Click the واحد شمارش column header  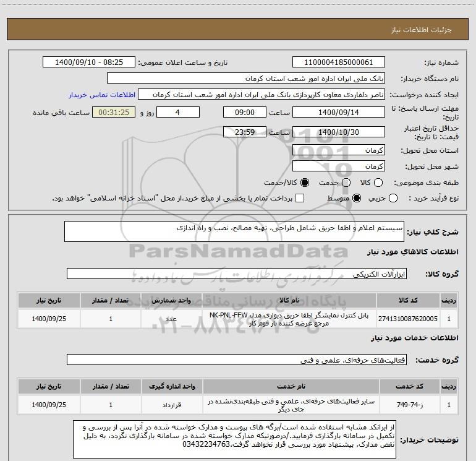pyautogui.click(x=171, y=301)
